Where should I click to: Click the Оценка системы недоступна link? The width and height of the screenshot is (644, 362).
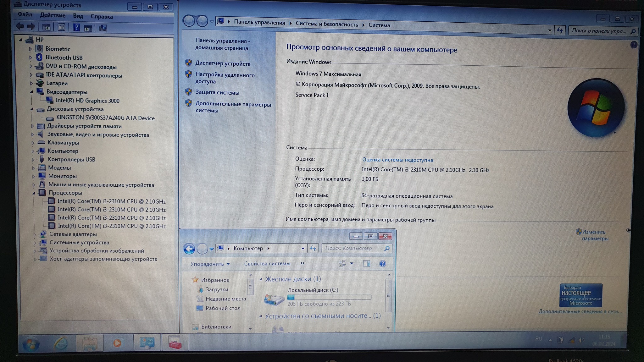pos(397,160)
